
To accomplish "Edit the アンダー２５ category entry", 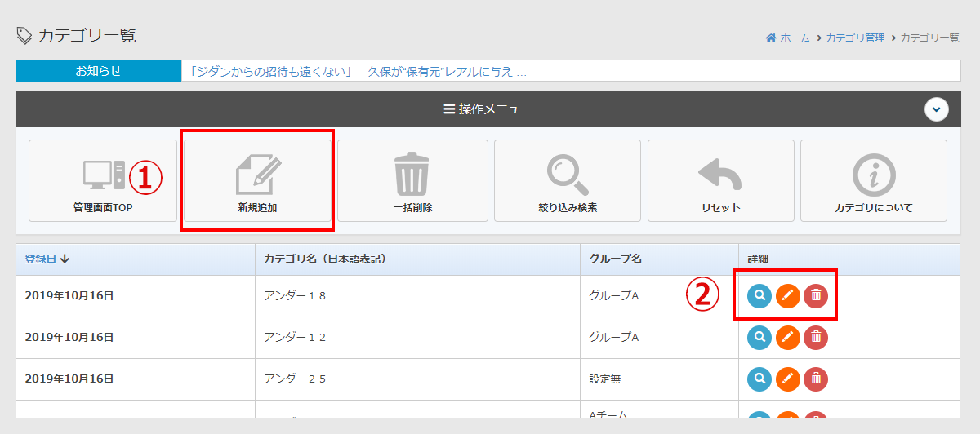I will point(787,379).
